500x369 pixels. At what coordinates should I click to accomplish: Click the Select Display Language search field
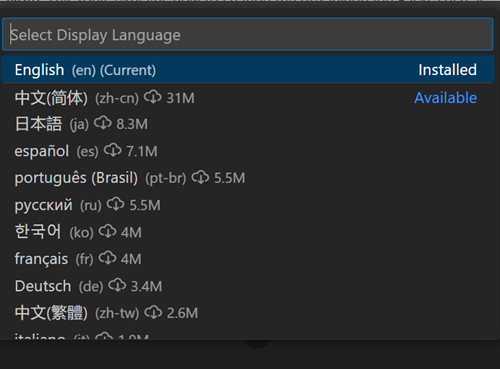tap(247, 34)
